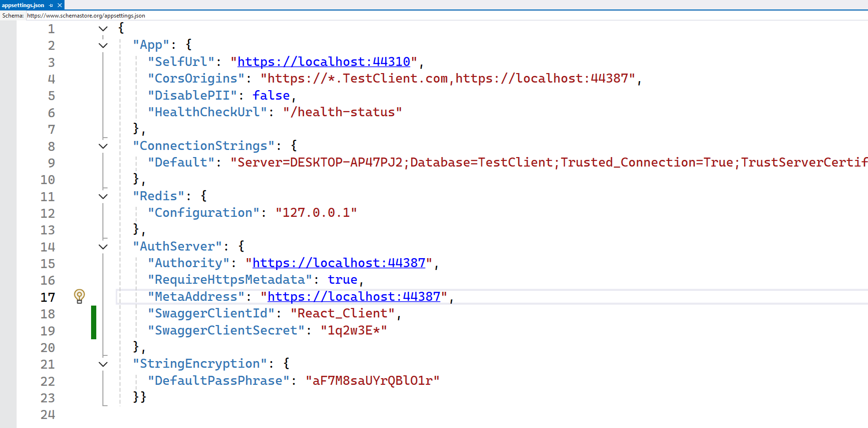Pin the appsettings.json tab

point(51,5)
